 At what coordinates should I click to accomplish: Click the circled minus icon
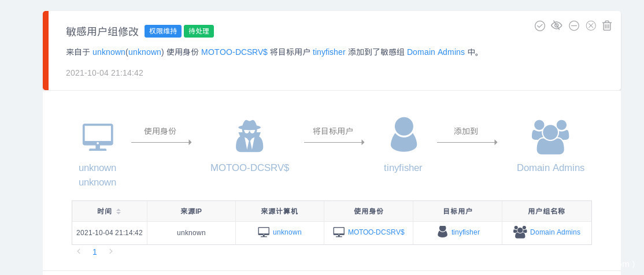[x=574, y=25]
